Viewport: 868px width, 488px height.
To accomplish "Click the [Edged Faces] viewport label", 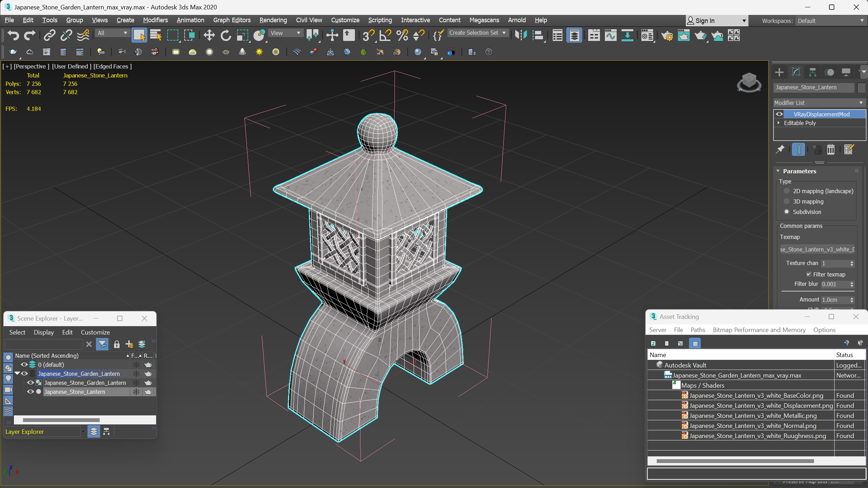I will (x=112, y=66).
